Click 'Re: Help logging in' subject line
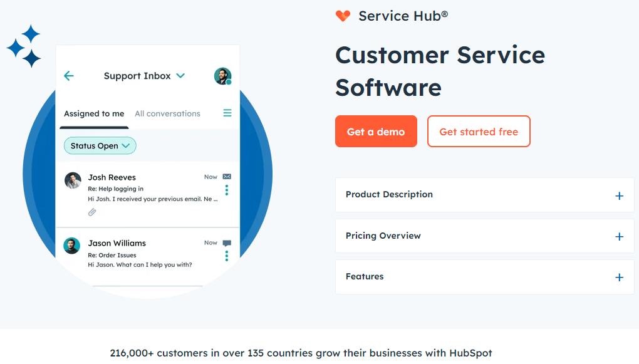The height and width of the screenshot is (364, 639). (116, 189)
